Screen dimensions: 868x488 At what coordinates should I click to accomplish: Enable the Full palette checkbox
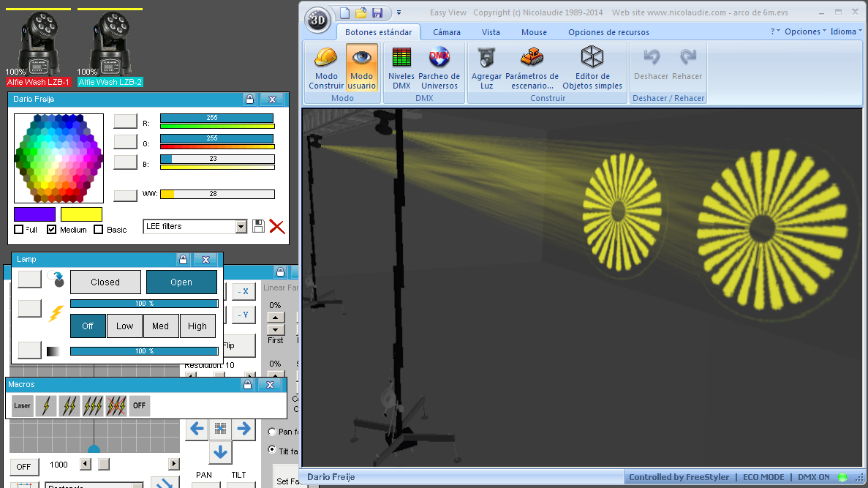19,230
